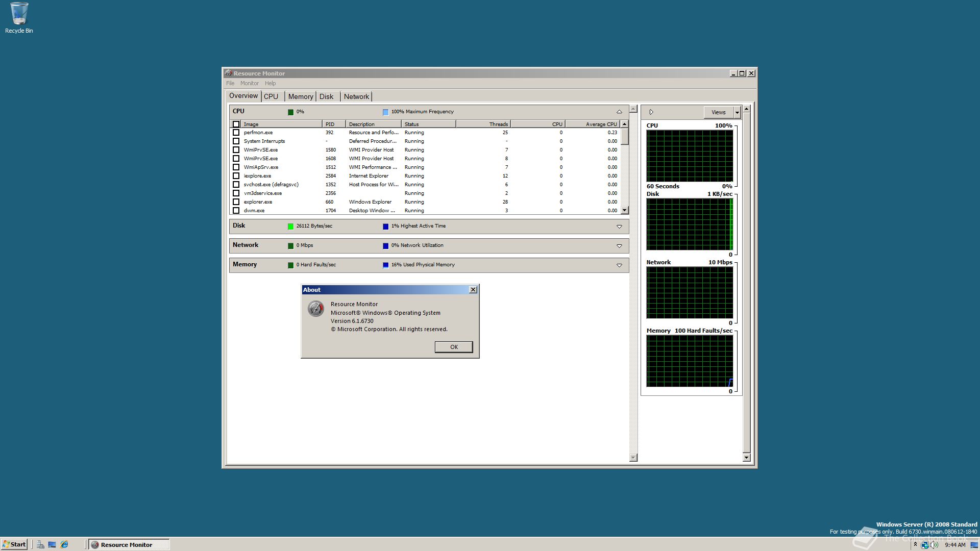Click main pane scroll down arrow
This screenshot has width=980, height=551.
coord(633,458)
